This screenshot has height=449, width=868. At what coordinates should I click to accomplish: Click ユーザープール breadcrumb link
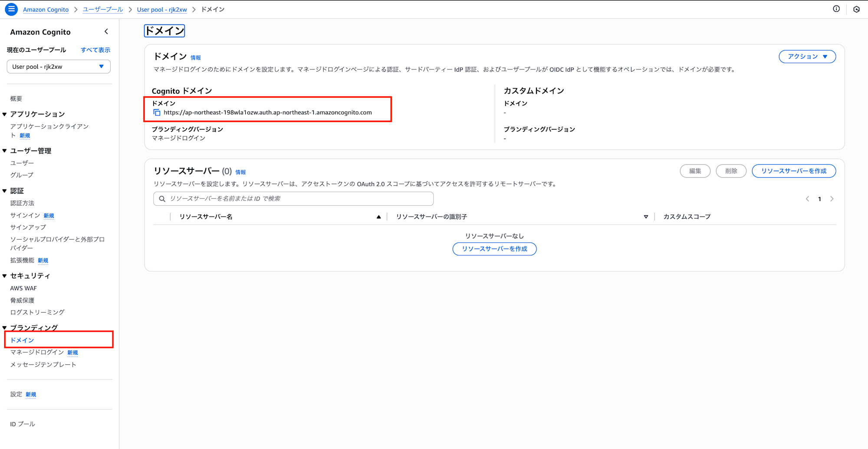(103, 10)
